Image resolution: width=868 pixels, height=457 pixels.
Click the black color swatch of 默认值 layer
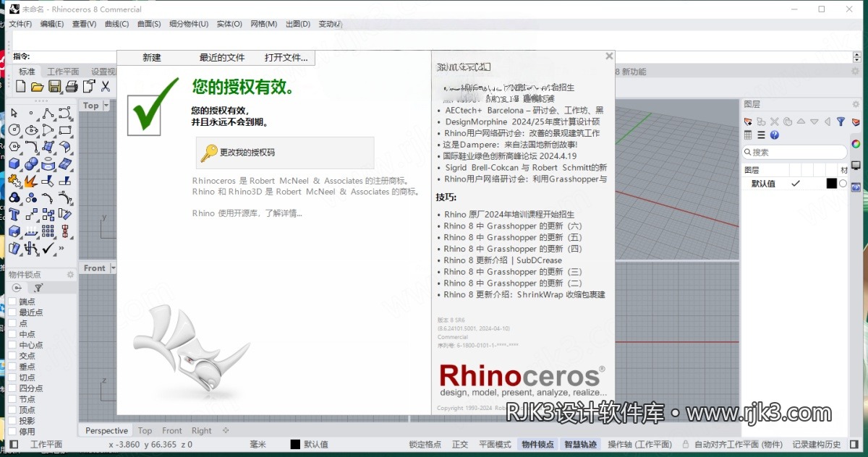pyautogui.click(x=831, y=184)
